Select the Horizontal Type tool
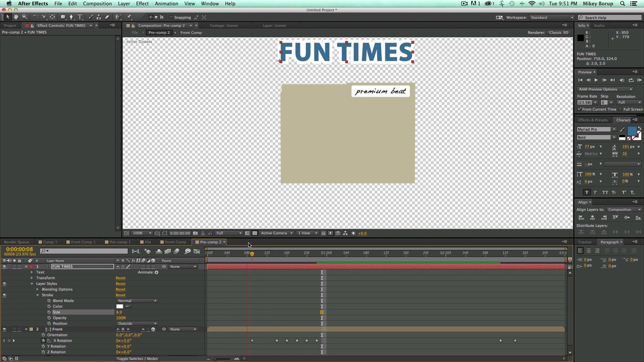The width and height of the screenshot is (644, 362). tap(80, 17)
